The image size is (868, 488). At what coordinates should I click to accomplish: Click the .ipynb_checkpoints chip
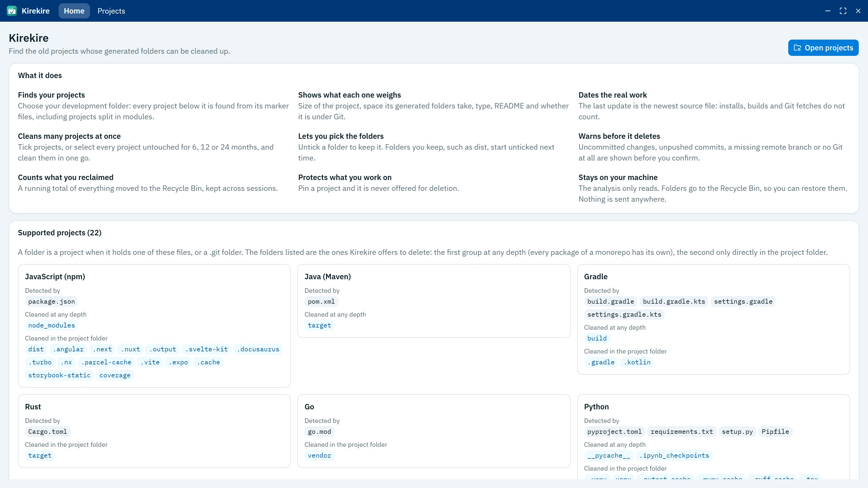pyautogui.click(x=674, y=456)
